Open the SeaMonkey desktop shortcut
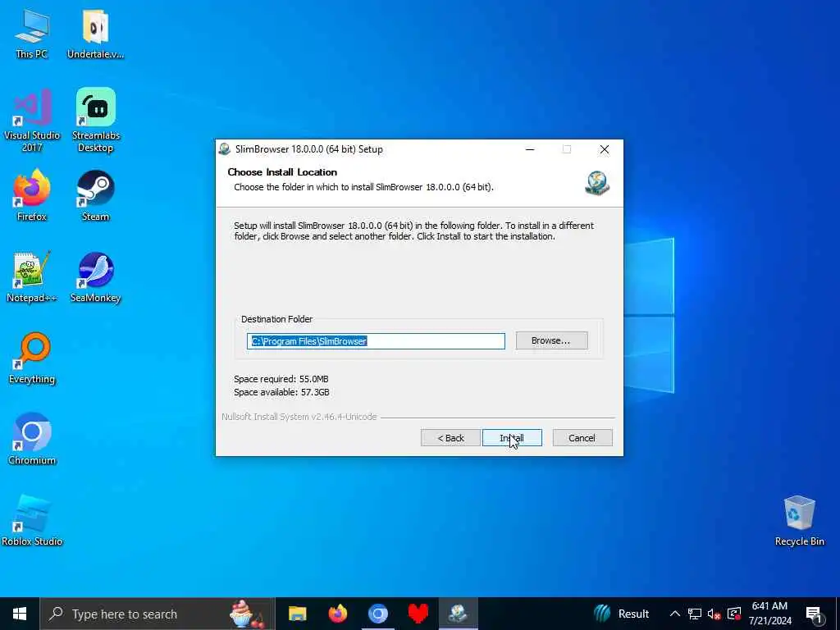This screenshot has height=630, width=840. (95, 276)
